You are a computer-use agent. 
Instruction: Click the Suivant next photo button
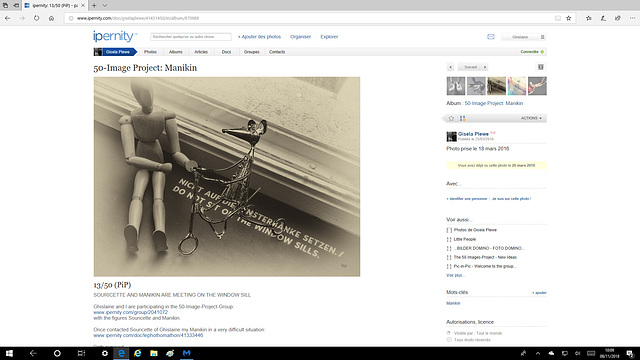[473, 67]
